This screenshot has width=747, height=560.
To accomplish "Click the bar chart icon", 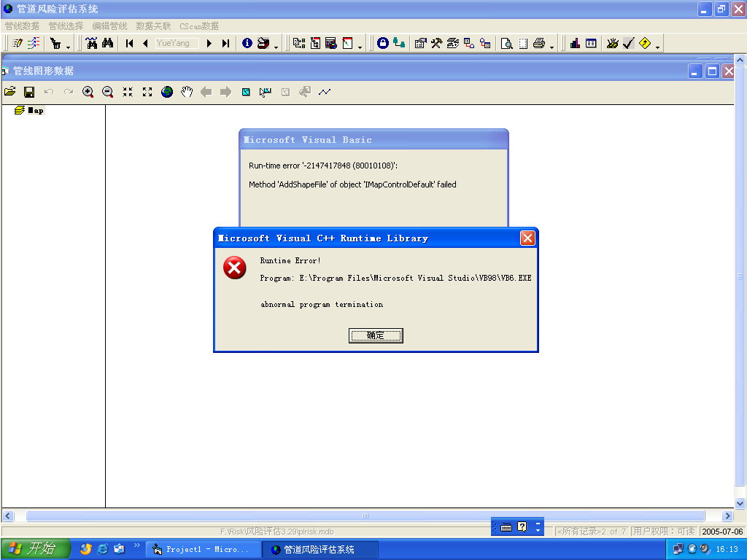I will (x=575, y=43).
